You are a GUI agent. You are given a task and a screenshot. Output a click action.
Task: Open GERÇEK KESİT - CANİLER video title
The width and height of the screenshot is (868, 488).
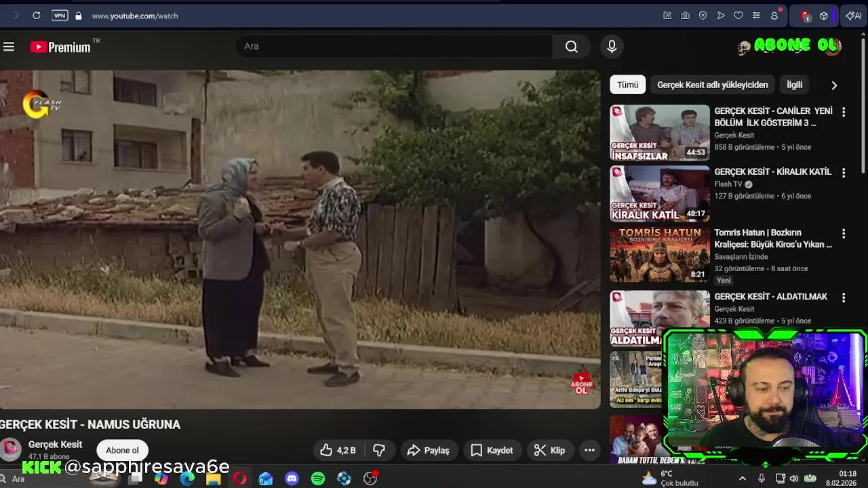tap(773, 117)
